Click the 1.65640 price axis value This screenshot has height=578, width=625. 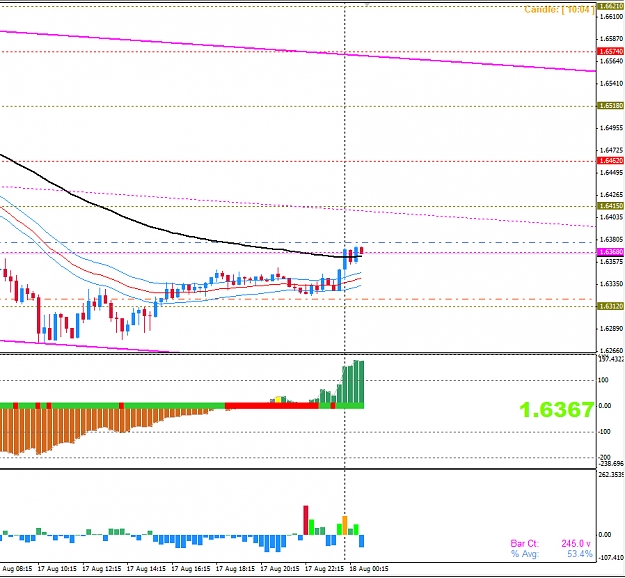point(611,61)
